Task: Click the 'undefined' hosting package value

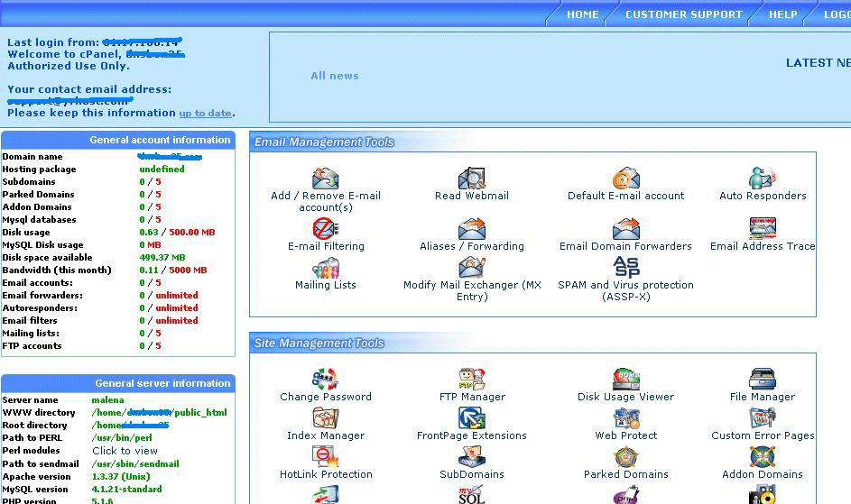Action: [x=162, y=170]
